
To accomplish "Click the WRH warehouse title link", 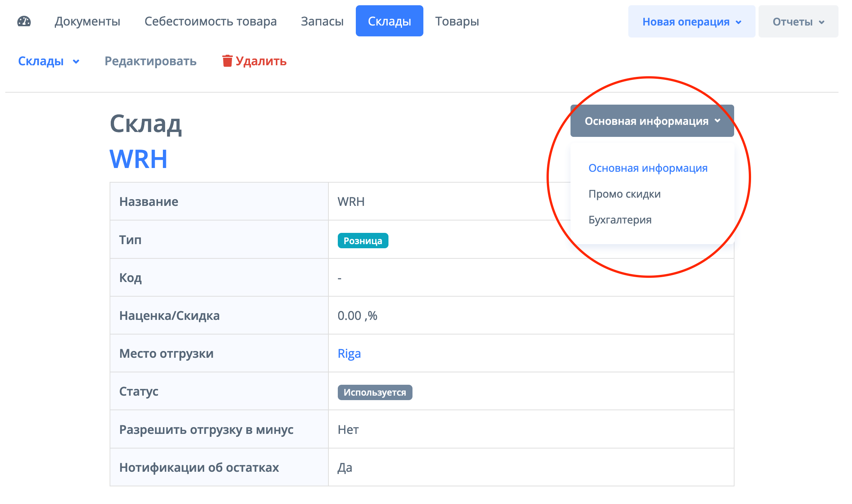I will pos(138,159).
